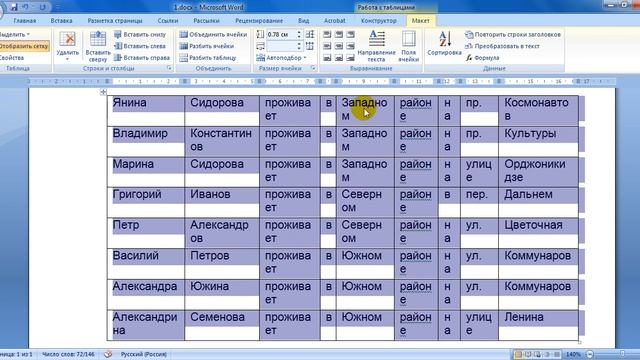Select Align Top Right alignment icon
The height and width of the screenshot is (360, 640).
click(x=350, y=35)
